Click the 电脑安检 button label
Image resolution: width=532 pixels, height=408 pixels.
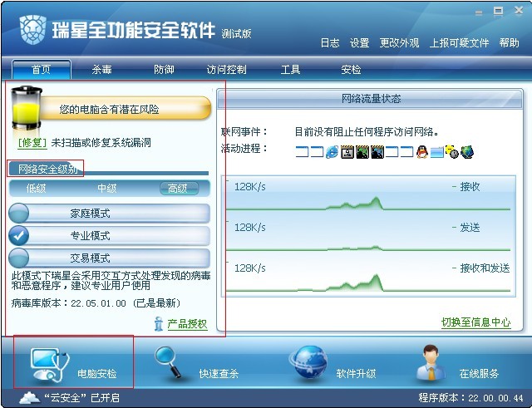97,373
